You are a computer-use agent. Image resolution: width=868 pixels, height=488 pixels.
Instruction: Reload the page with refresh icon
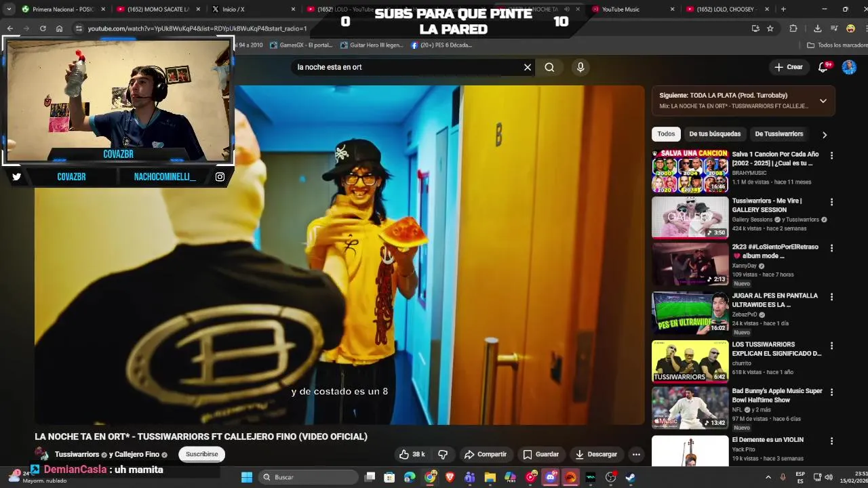(43, 28)
